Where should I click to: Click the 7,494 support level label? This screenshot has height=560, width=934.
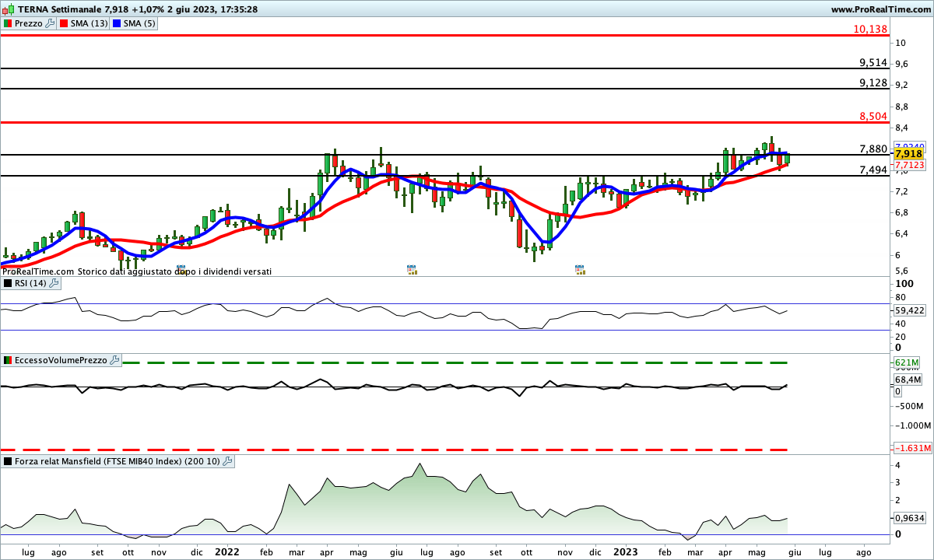[x=873, y=170]
